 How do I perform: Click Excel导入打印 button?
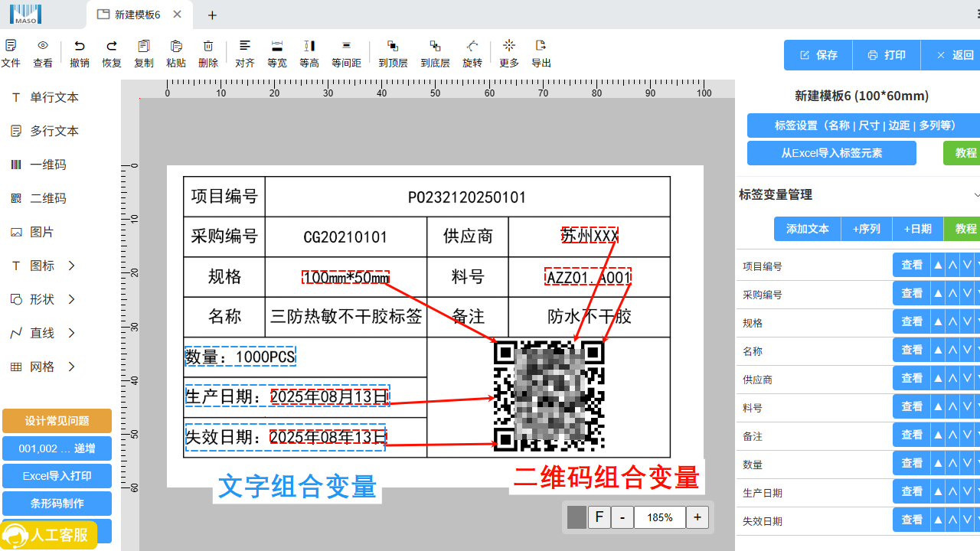tap(57, 476)
